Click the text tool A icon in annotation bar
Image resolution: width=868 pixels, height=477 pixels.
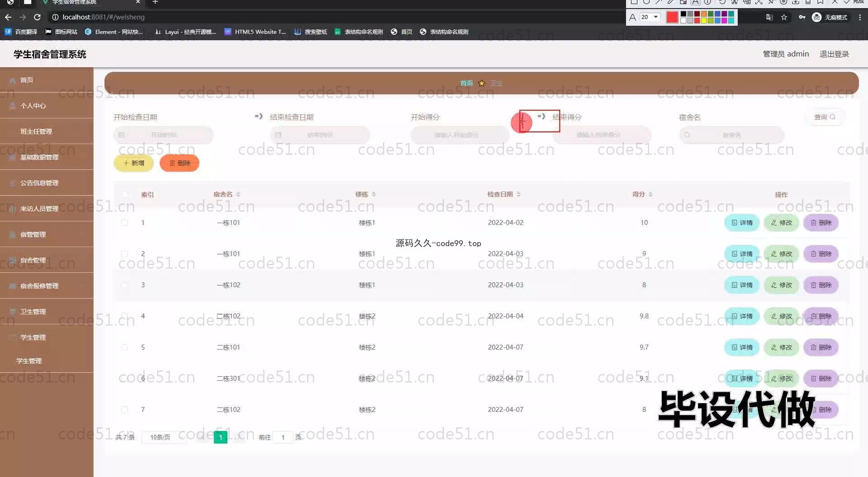pyautogui.click(x=695, y=2)
